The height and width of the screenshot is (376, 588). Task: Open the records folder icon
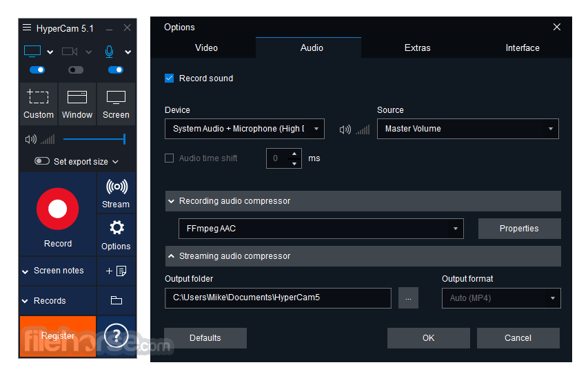pos(116,300)
